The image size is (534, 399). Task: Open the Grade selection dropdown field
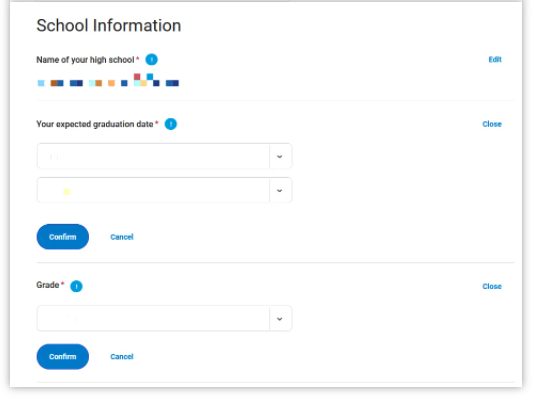(164, 319)
